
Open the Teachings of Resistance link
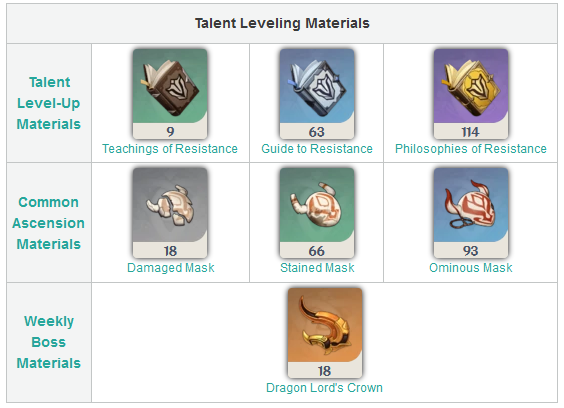(170, 149)
